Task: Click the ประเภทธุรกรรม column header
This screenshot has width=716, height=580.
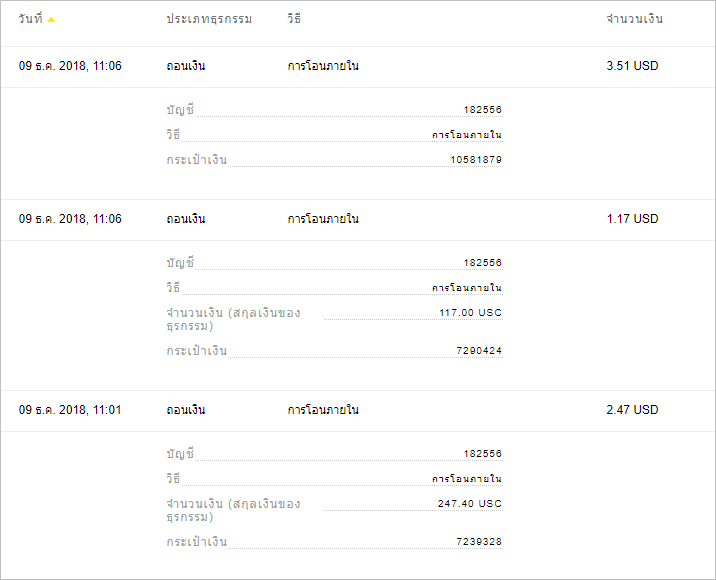Action: click(x=209, y=19)
